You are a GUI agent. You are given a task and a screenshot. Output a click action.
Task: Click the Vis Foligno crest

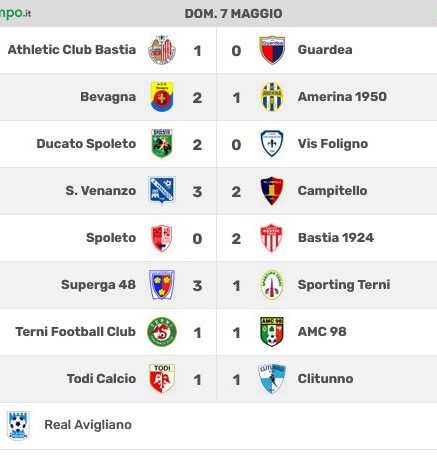pyautogui.click(x=272, y=144)
